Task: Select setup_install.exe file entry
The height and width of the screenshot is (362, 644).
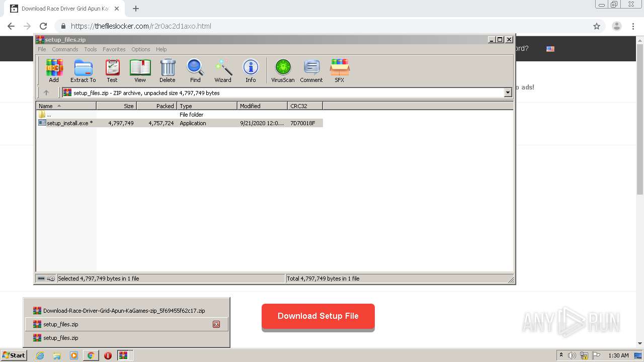Action: tap(180, 123)
